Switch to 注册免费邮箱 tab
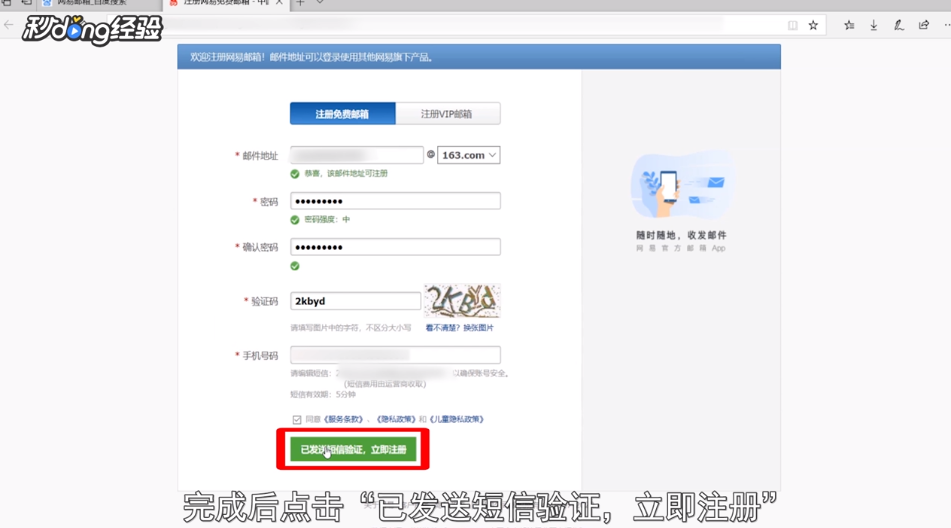This screenshot has width=951, height=528. click(x=343, y=113)
